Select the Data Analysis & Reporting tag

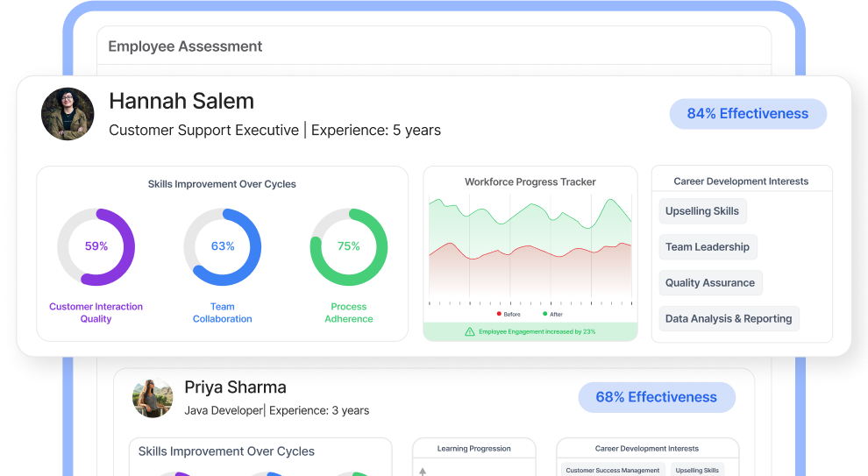click(729, 319)
